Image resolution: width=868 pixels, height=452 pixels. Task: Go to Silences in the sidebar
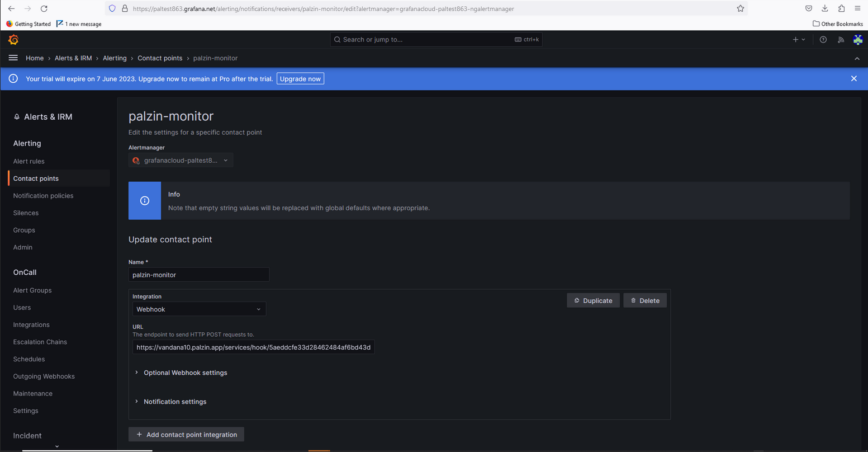[26, 213]
